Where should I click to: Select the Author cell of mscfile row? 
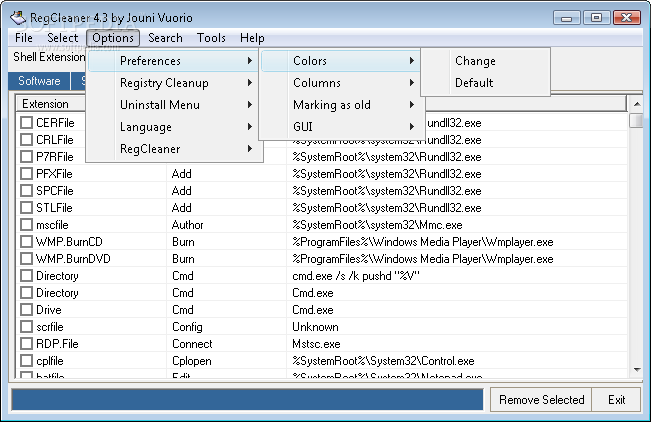pos(187,225)
